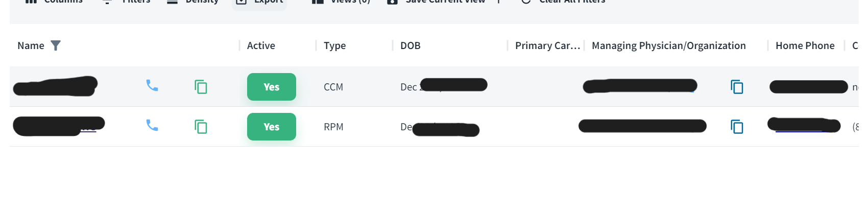Copy the managing physician in the RPM row
Viewport: 868px width, 211px height.
(736, 127)
